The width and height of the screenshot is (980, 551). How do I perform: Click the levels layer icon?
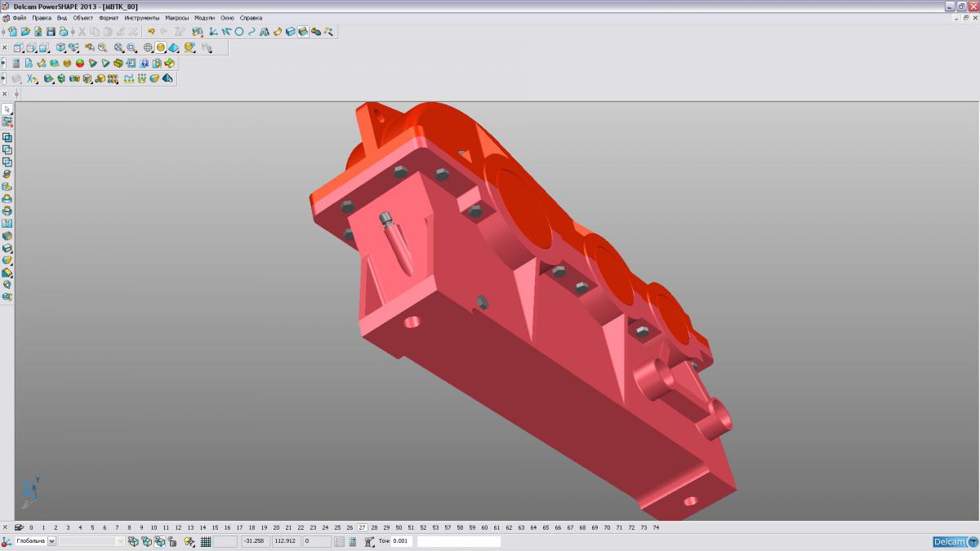pos(19,527)
